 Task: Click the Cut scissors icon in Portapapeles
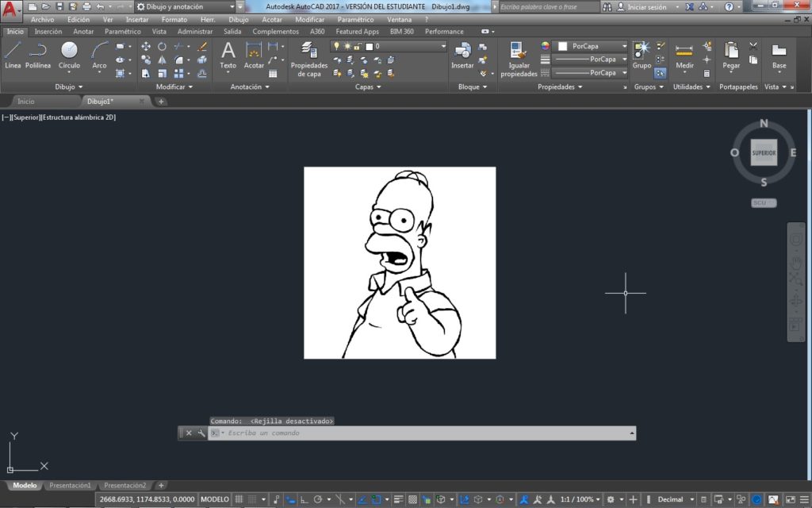(753, 46)
